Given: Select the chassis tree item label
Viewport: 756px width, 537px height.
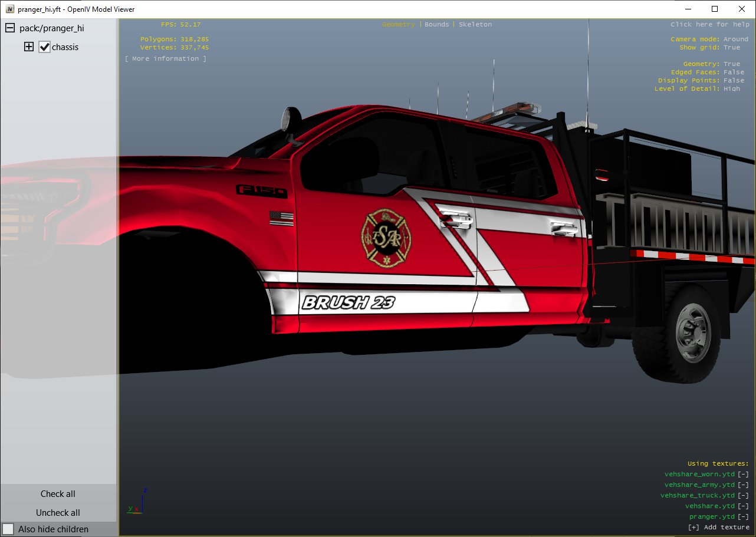Looking at the screenshot, I should pyautogui.click(x=65, y=47).
